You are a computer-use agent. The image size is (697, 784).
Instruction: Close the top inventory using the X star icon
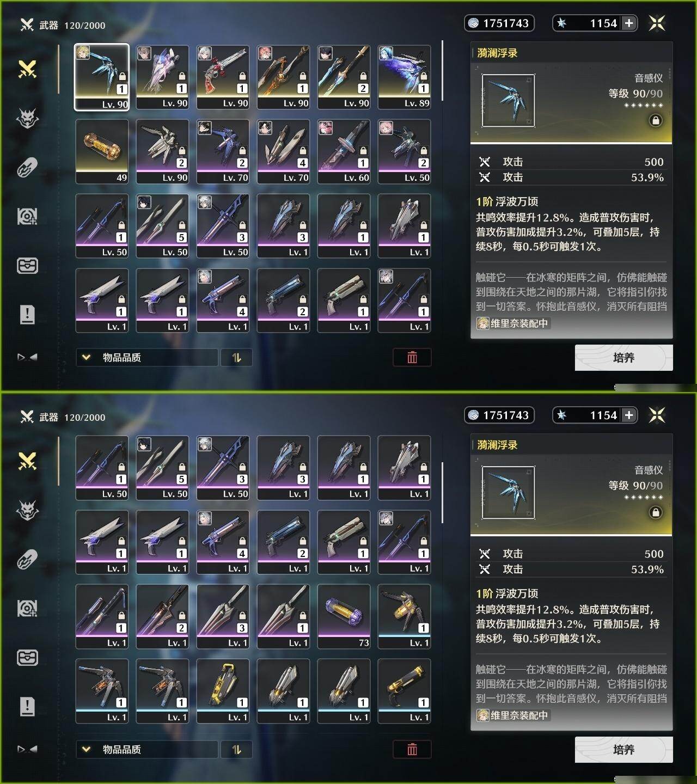pyautogui.click(x=657, y=23)
